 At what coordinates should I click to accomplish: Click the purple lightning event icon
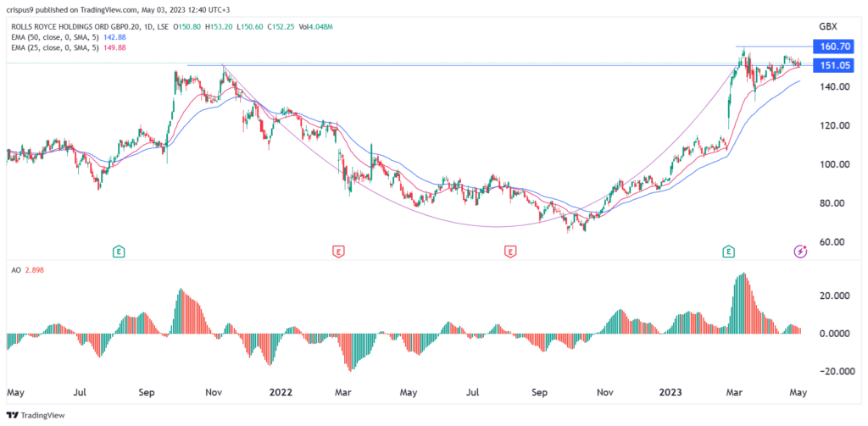[801, 252]
